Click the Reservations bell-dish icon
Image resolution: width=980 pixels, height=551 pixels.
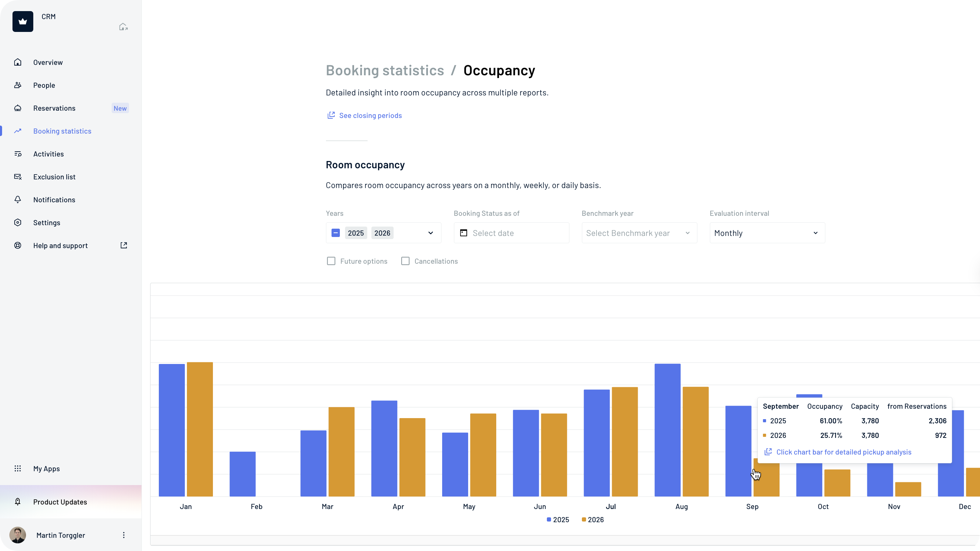(17, 108)
